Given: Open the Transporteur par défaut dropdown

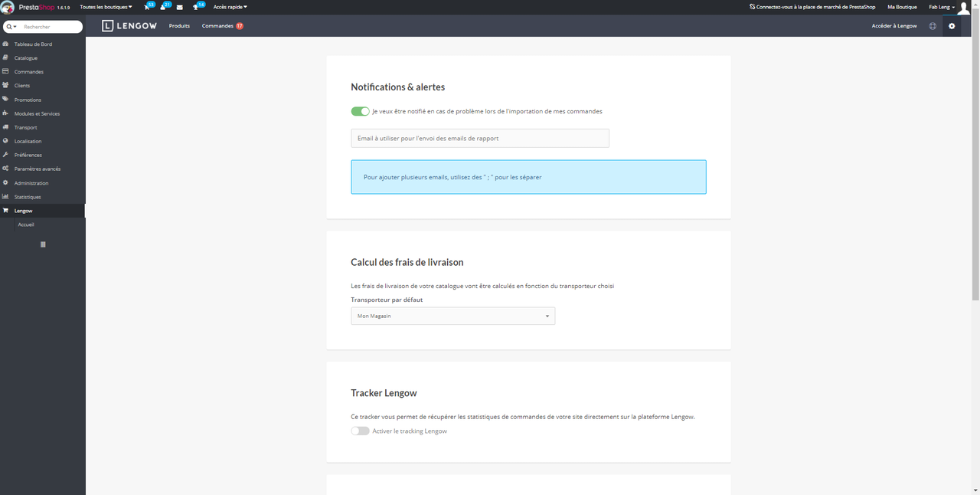Looking at the screenshot, I should [452, 316].
